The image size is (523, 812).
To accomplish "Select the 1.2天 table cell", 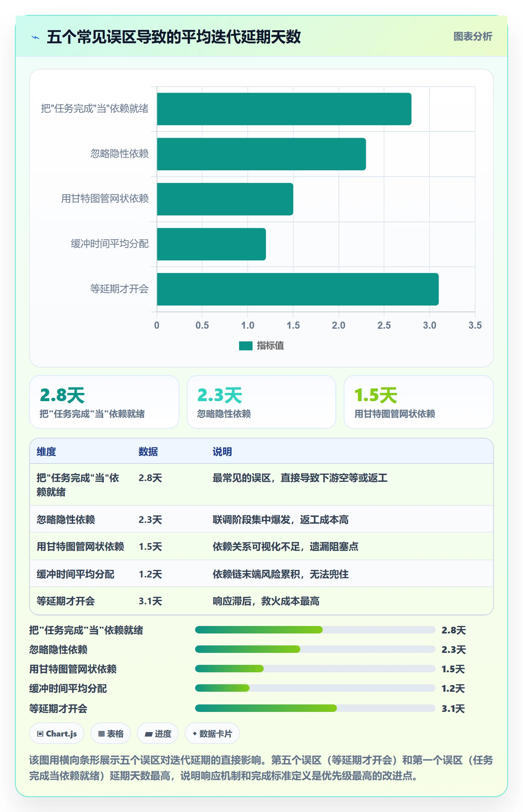I will (x=150, y=574).
